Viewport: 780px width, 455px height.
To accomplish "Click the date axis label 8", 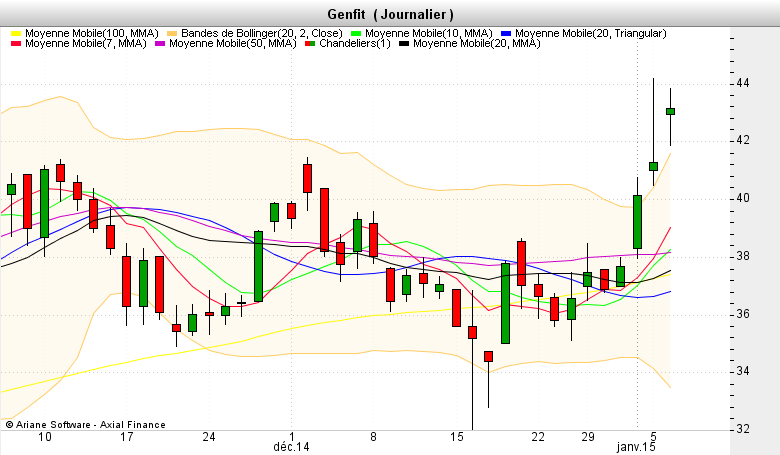I will pos(374,437).
